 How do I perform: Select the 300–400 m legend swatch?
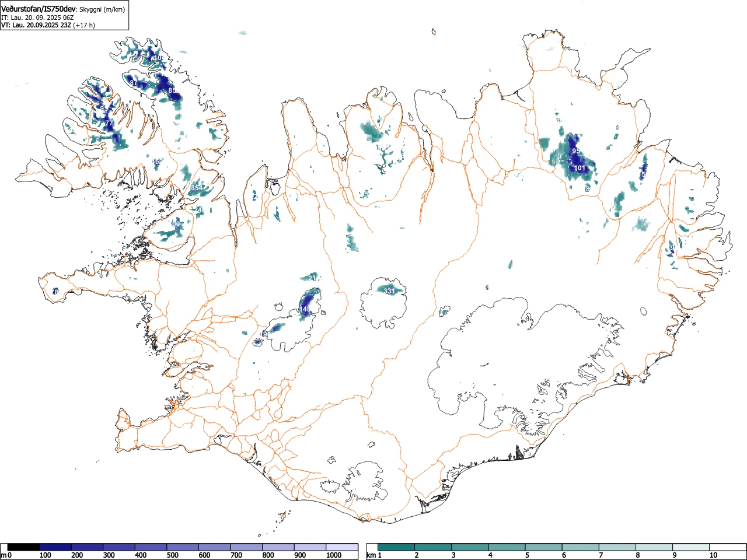[x=119, y=547]
